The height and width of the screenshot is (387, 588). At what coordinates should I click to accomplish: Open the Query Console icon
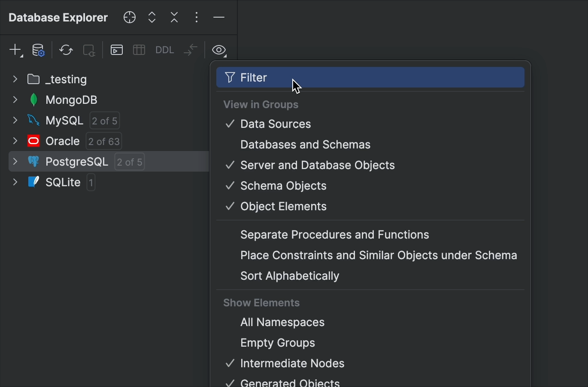click(116, 50)
